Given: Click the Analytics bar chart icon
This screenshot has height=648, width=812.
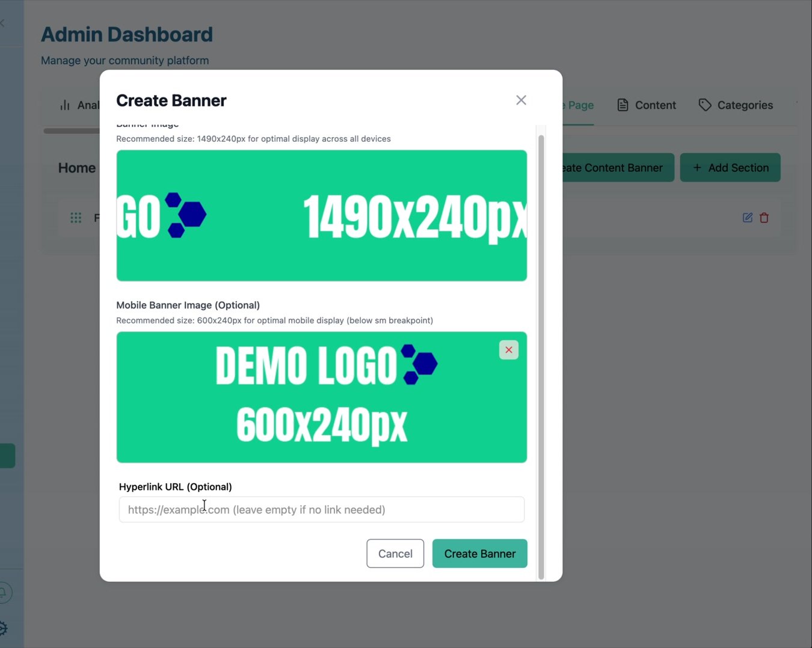Looking at the screenshot, I should [x=65, y=105].
